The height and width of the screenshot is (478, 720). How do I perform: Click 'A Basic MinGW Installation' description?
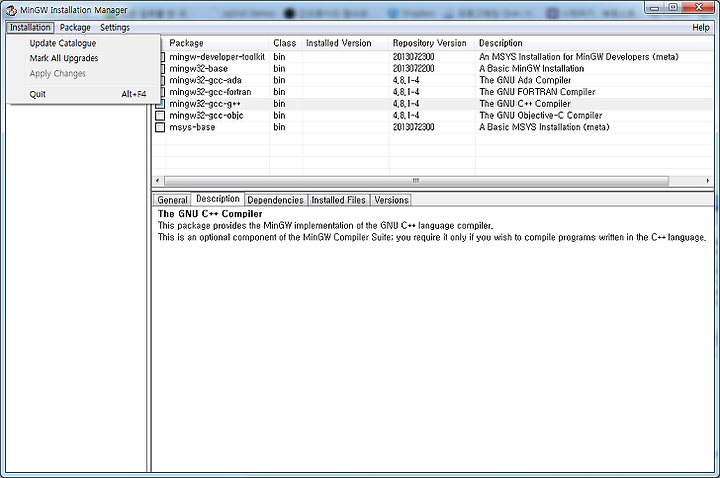tap(532, 69)
